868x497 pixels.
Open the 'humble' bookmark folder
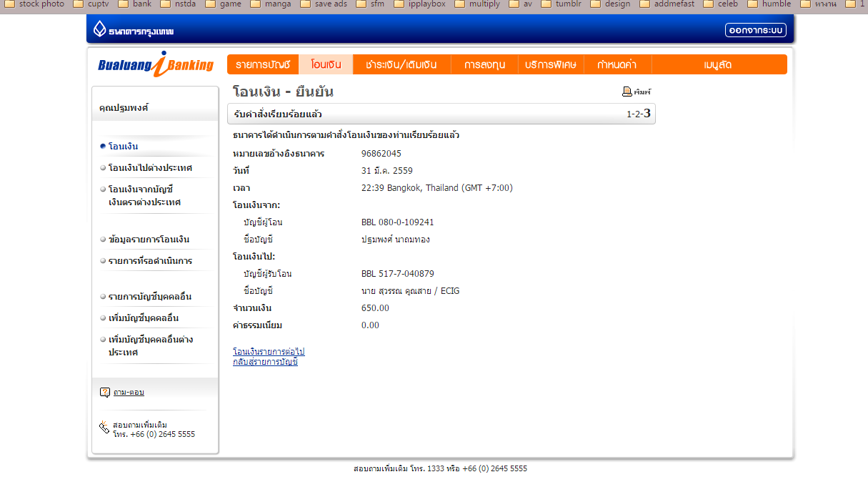click(769, 4)
